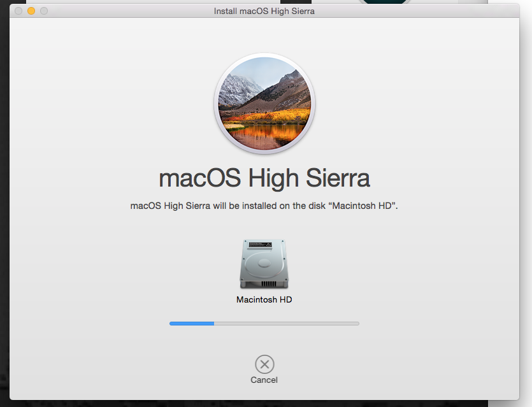Minimize the installer with the yellow button
The image size is (532, 407).
[31, 11]
